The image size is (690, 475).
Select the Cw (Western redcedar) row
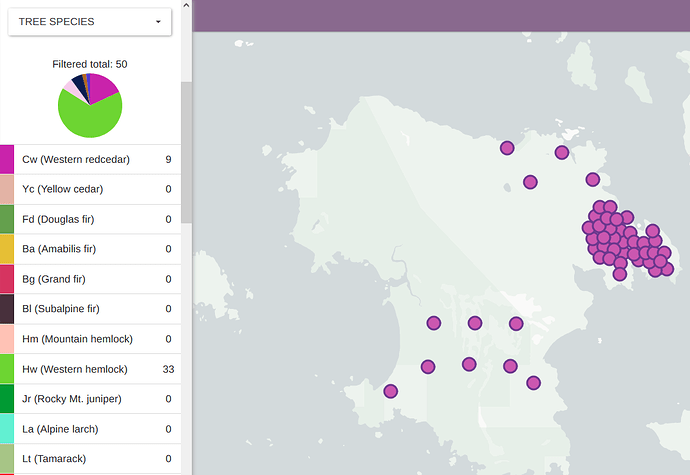click(90, 159)
